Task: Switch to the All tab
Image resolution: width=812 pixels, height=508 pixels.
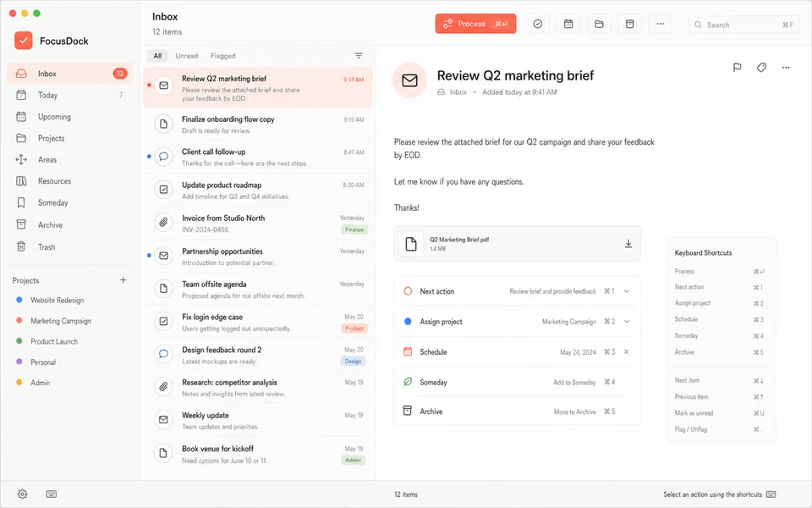Action: point(157,56)
